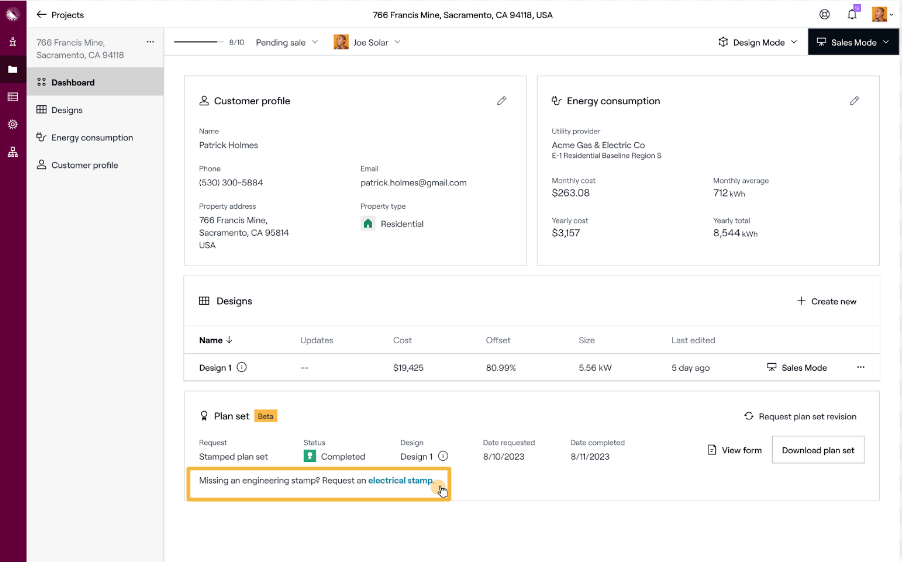The width and height of the screenshot is (902, 562).
Task: Go to Energy consumption in sidebar
Action: tap(92, 138)
